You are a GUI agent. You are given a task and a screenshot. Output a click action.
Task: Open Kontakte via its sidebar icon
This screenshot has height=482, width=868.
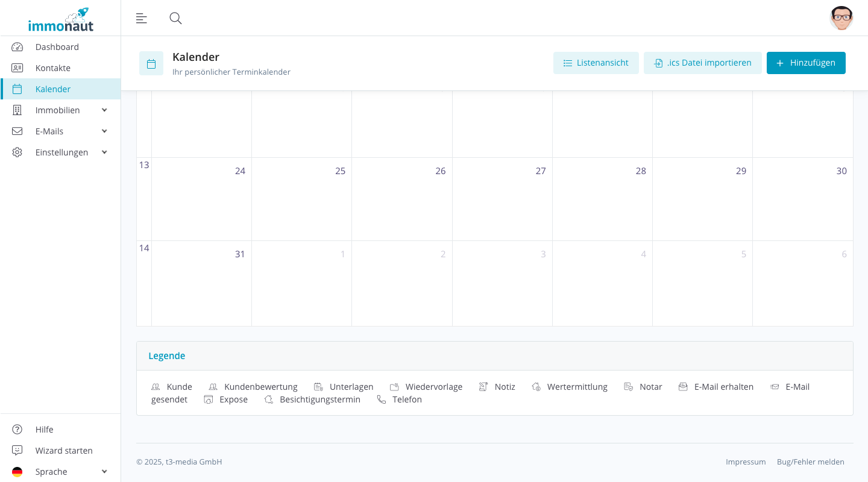tap(17, 67)
